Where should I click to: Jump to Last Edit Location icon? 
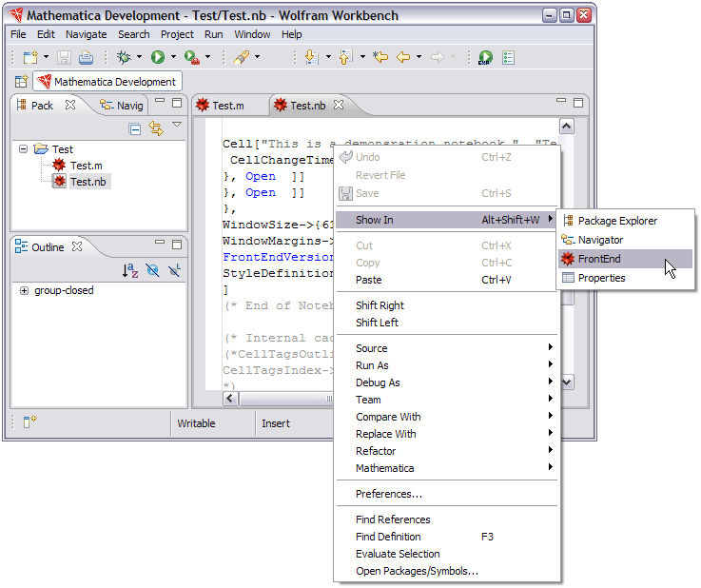tap(380, 57)
